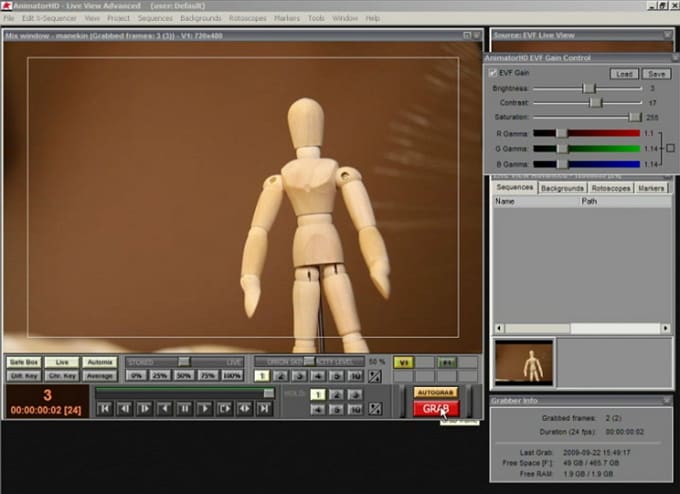The image size is (680, 494).
Task: Click the percent icon in HOLD group
Action: [x=375, y=409]
